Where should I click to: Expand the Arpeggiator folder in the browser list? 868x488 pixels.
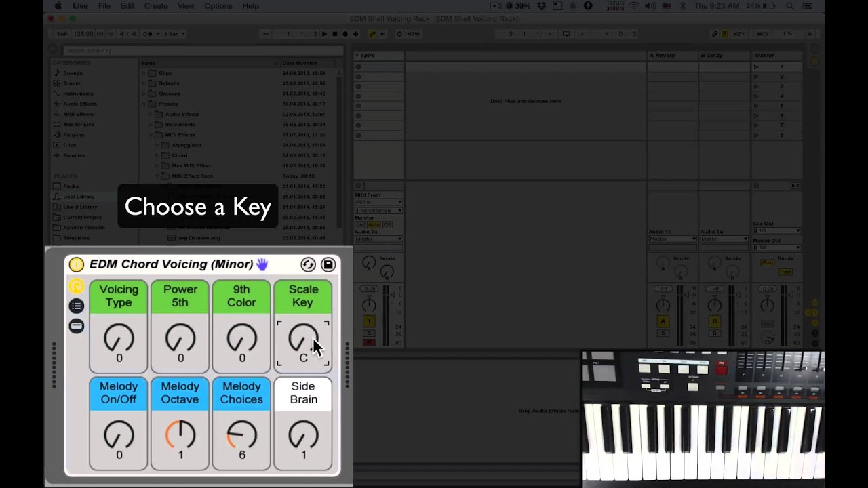157,145
